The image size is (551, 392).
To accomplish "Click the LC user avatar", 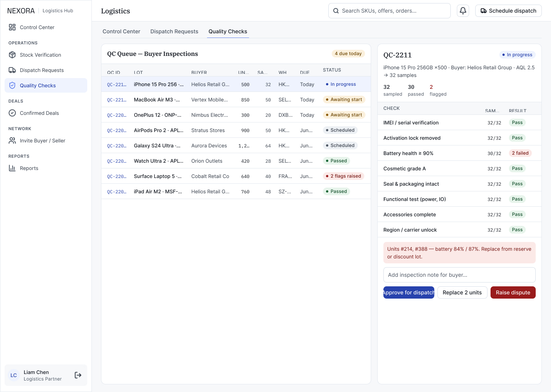I will pyautogui.click(x=14, y=375).
